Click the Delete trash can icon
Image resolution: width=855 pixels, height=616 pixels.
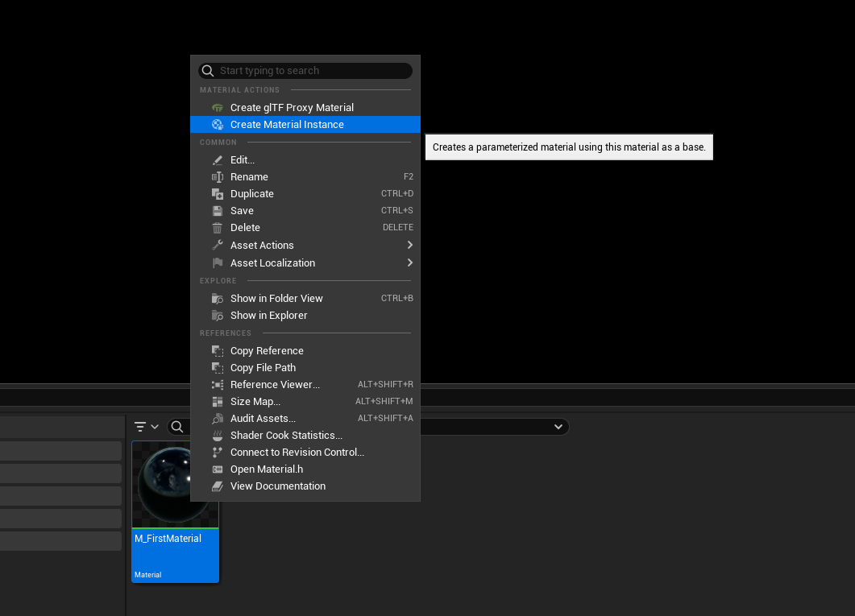point(218,228)
